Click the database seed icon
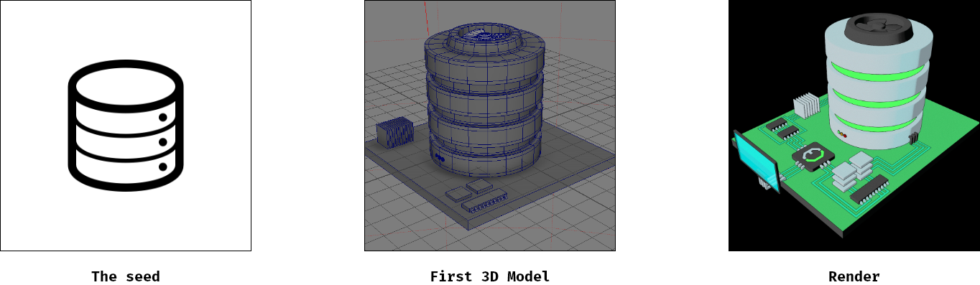 pyautogui.click(x=126, y=126)
